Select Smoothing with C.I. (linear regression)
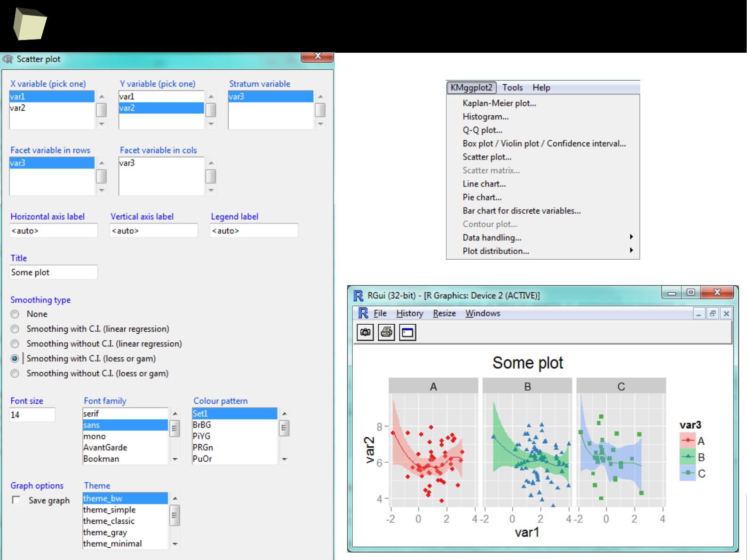Viewport: 747px width, 560px height. coord(15,329)
